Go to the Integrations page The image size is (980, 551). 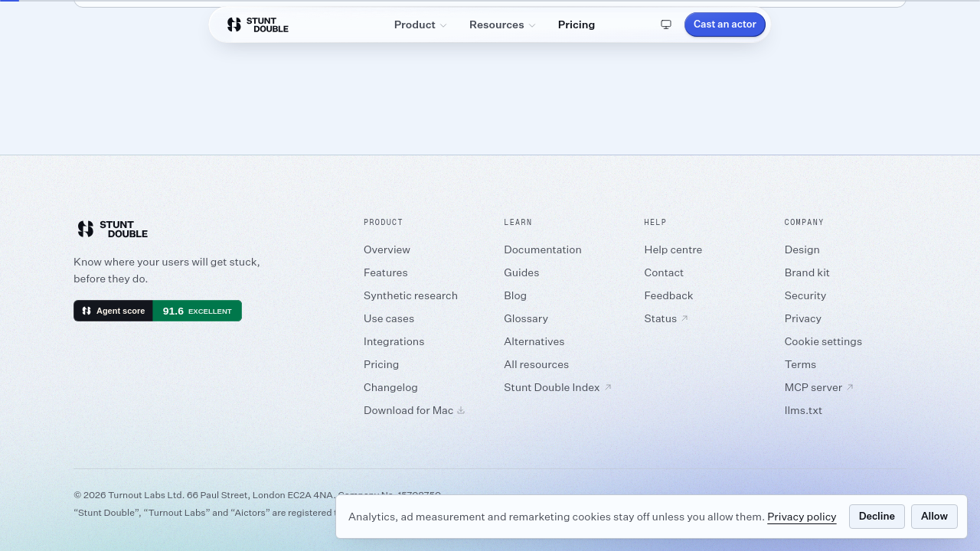[x=394, y=341]
